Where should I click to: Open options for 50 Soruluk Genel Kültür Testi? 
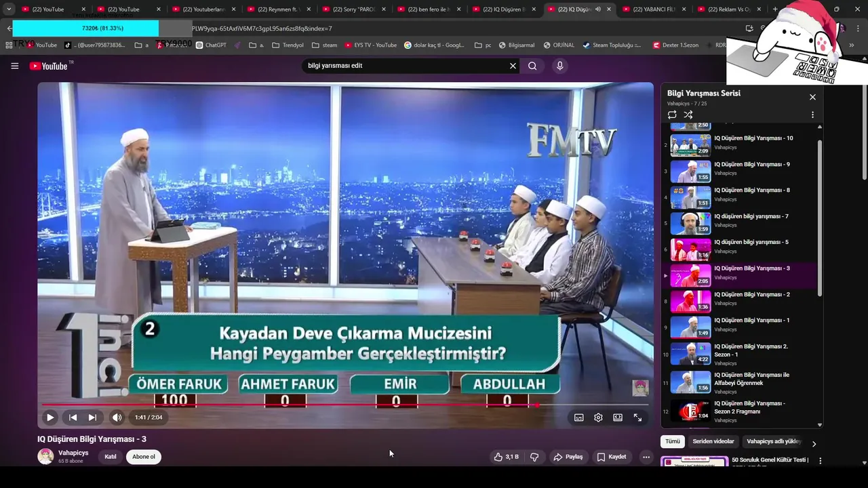click(820, 460)
